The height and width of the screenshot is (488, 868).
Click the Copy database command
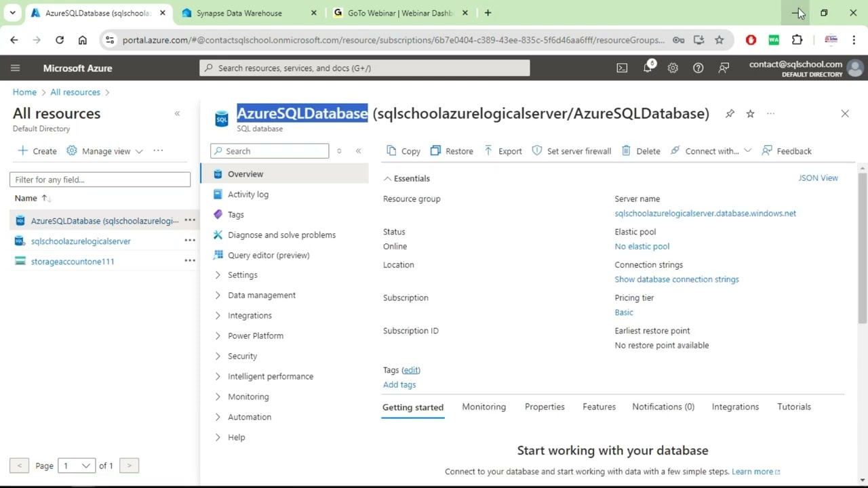(x=403, y=151)
